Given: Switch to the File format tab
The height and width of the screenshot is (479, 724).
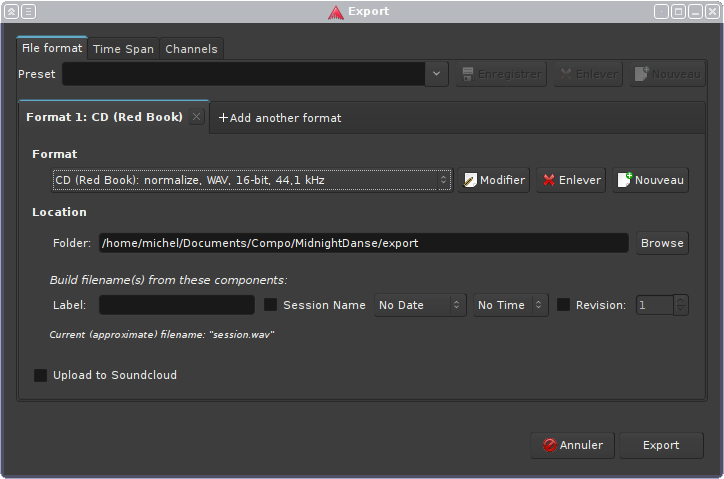Looking at the screenshot, I should [52, 48].
